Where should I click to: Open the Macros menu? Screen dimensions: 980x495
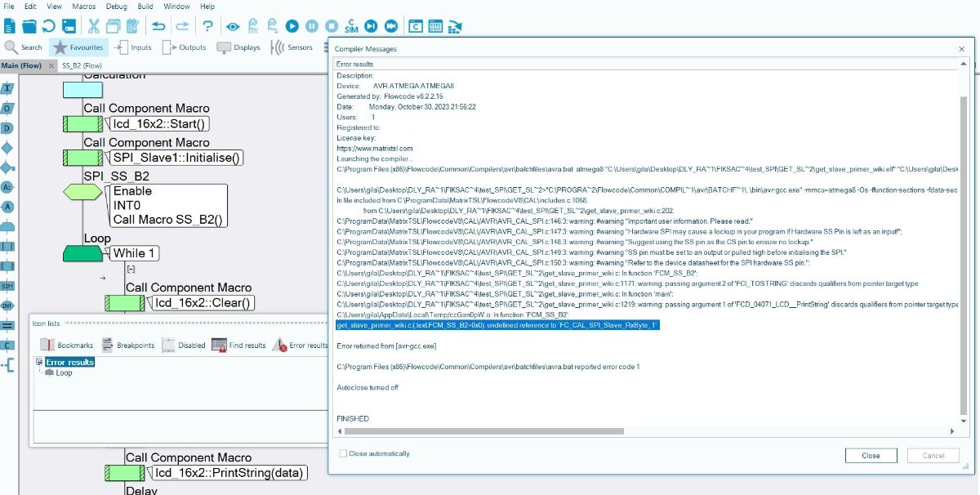[84, 6]
